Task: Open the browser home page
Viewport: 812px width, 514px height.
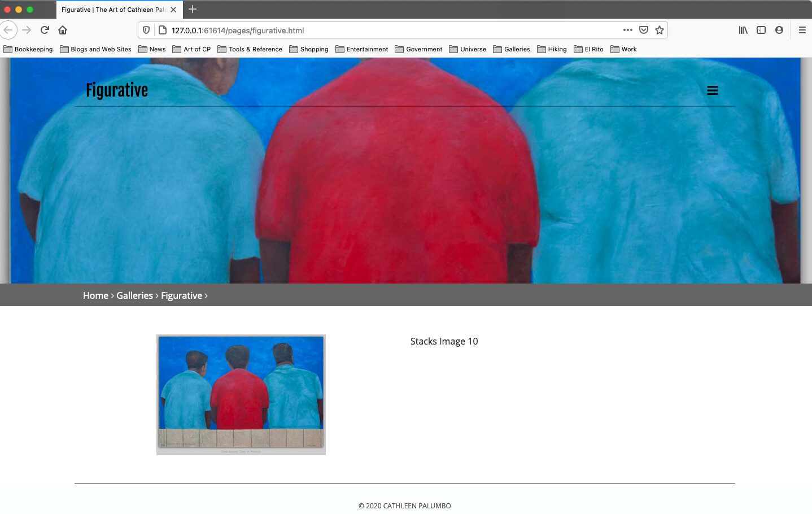Action: coord(63,30)
